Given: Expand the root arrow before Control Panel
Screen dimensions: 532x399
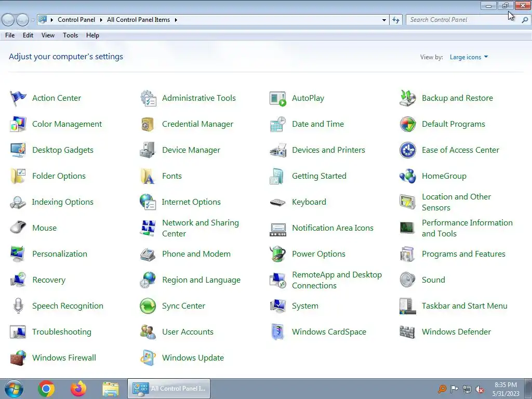Looking at the screenshot, I should tap(52, 20).
